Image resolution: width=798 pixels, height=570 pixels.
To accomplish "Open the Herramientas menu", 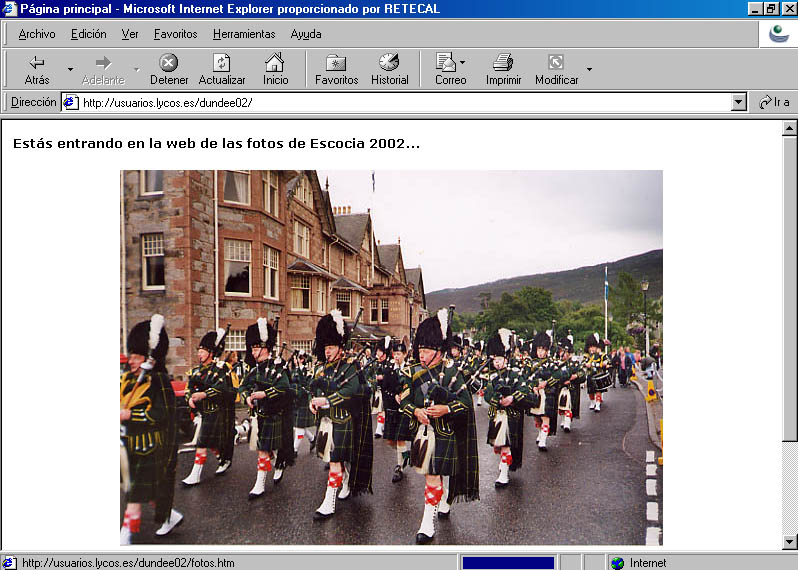I will (x=244, y=34).
